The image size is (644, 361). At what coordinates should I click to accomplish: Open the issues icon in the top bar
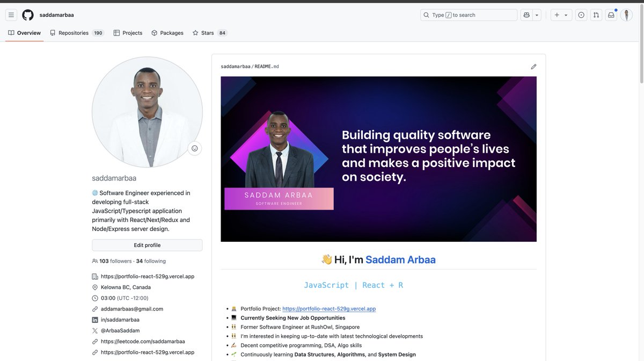pyautogui.click(x=581, y=15)
